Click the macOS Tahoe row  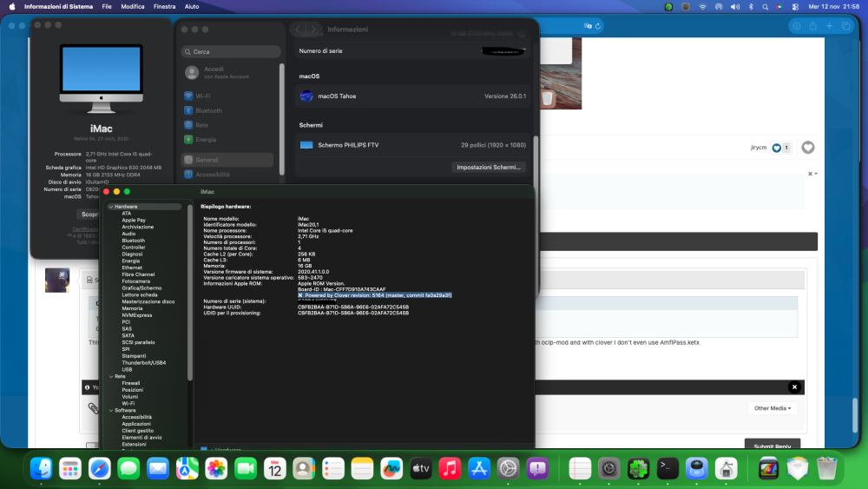(x=412, y=96)
